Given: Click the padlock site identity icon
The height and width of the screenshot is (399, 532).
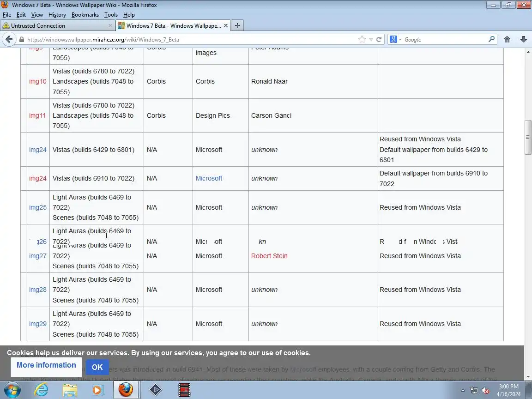Looking at the screenshot, I should click(x=22, y=39).
